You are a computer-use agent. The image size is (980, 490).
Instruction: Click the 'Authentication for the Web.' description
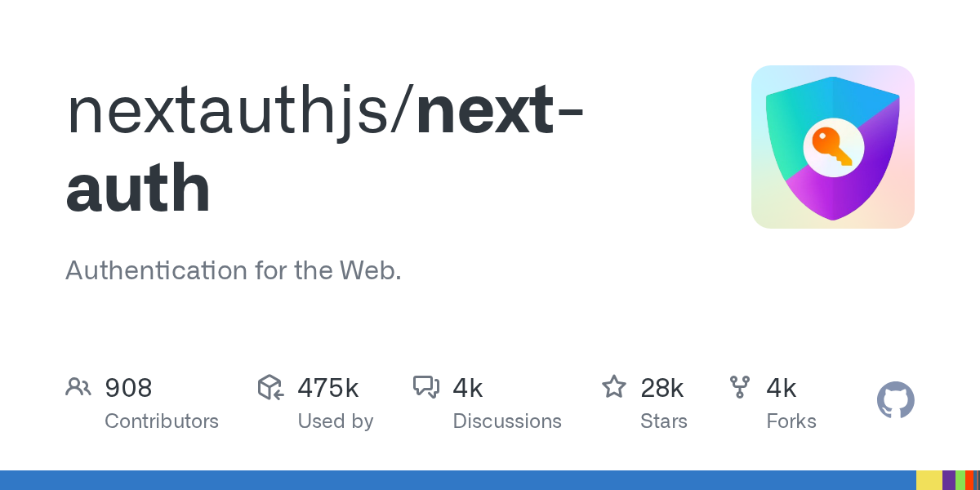click(234, 270)
